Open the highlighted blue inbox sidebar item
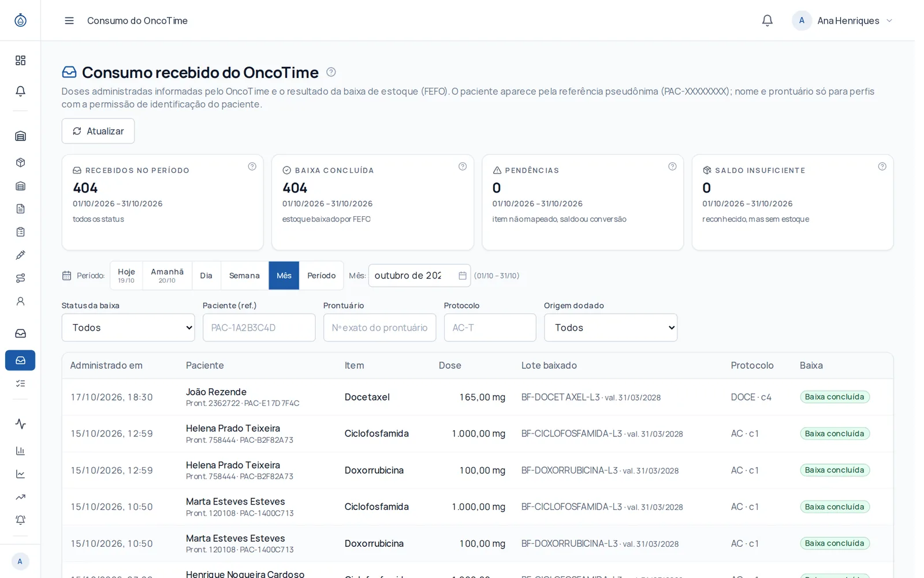924x578 pixels. (x=20, y=360)
